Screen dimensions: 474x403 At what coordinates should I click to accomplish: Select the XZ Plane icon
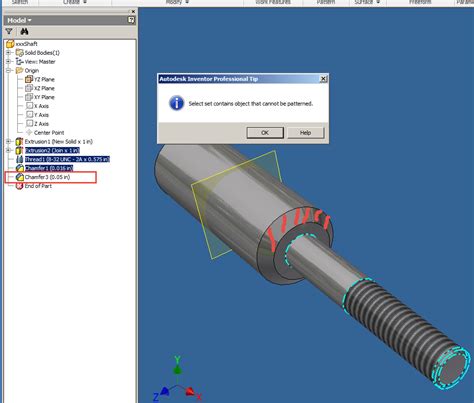tap(29, 88)
